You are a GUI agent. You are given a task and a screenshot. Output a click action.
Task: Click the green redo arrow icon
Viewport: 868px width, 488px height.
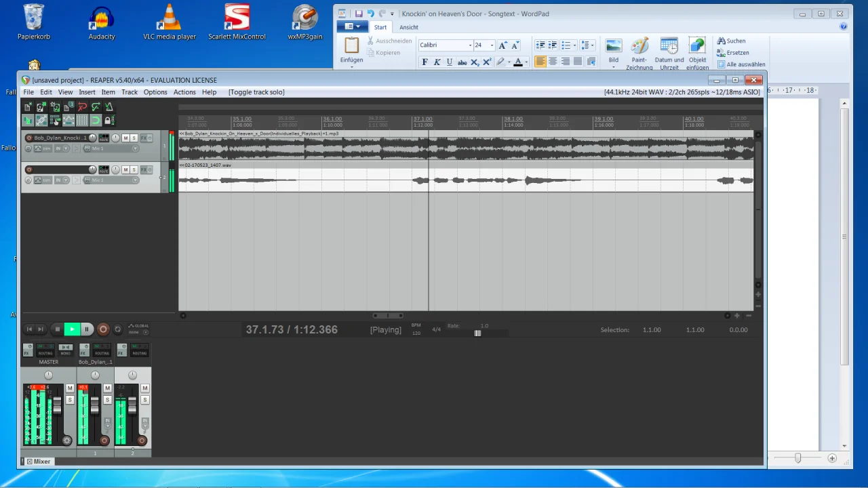(96, 107)
